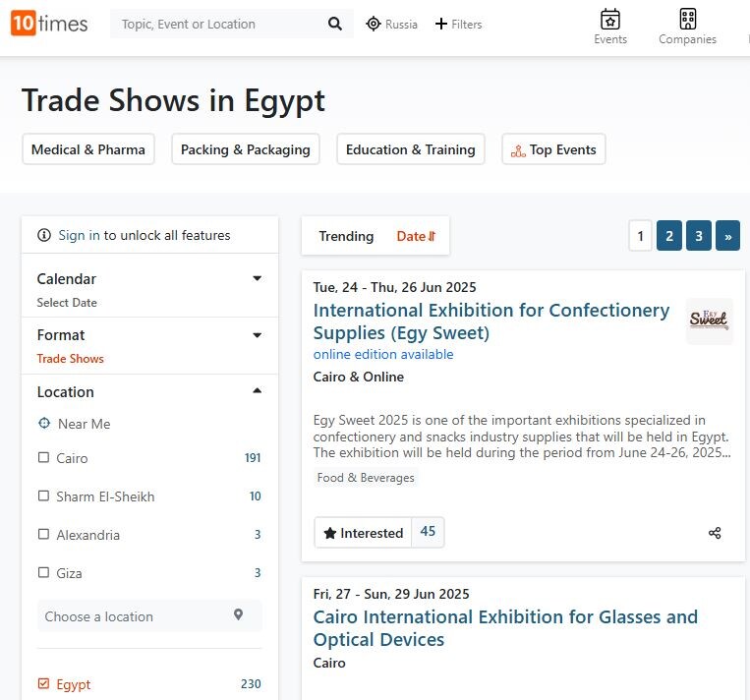Toggle the Date sort arrows icon
This screenshot has height=700, width=750.
point(432,236)
